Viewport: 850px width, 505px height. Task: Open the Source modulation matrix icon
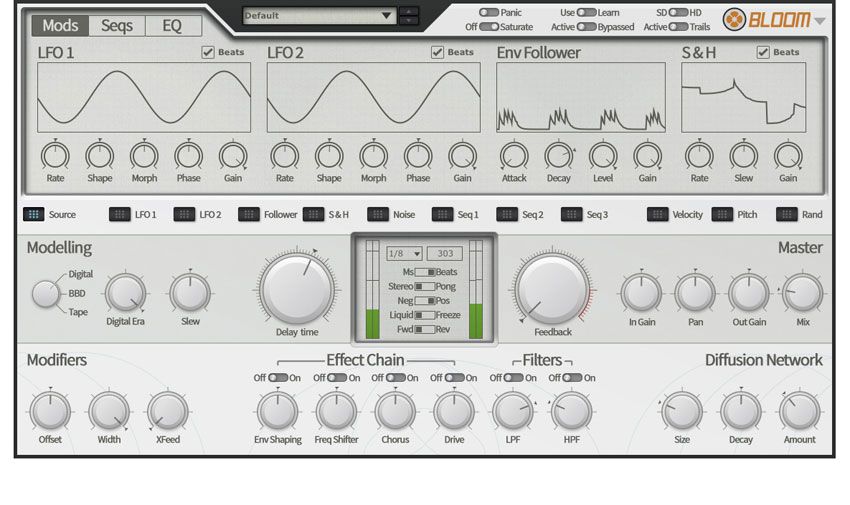point(33,214)
